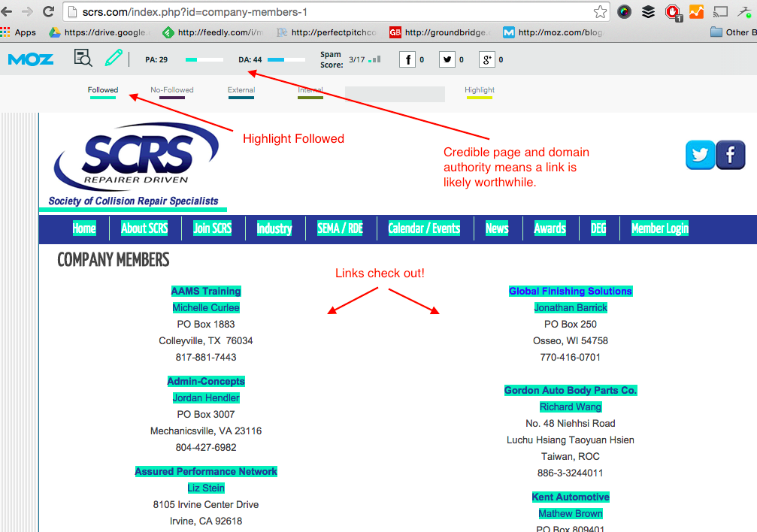Open the Member Login page
This screenshot has width=757, height=532.
tap(660, 228)
